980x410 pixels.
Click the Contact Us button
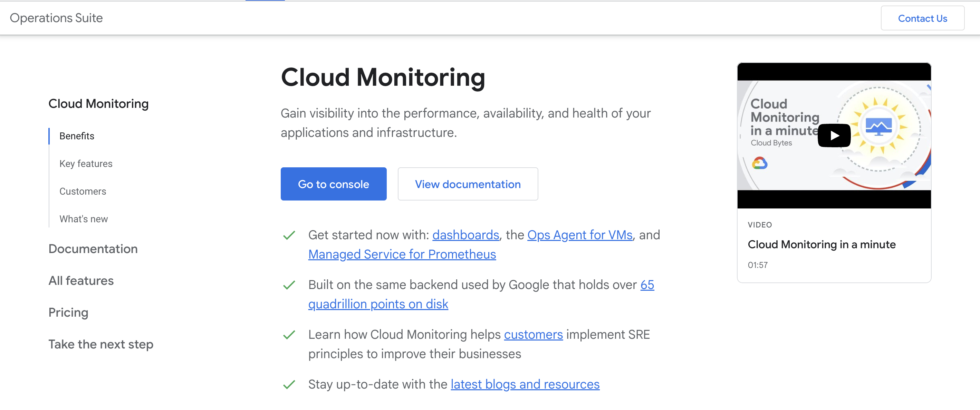point(922,18)
